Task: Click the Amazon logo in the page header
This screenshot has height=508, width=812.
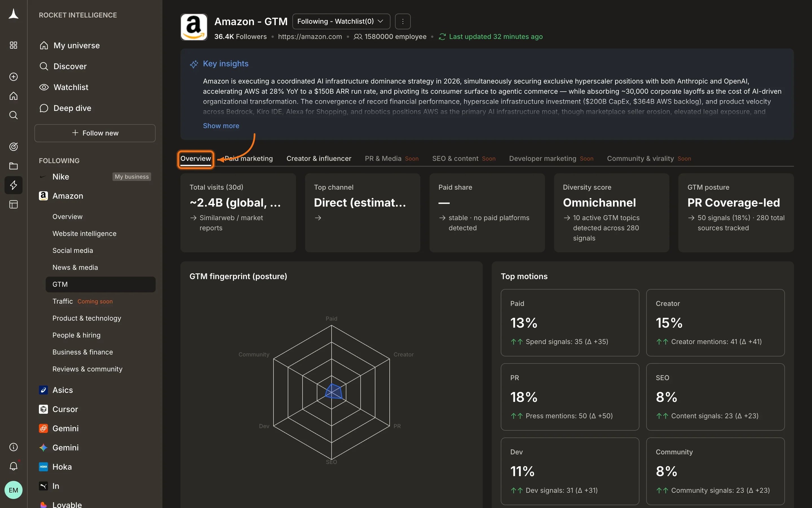Action: click(x=194, y=27)
